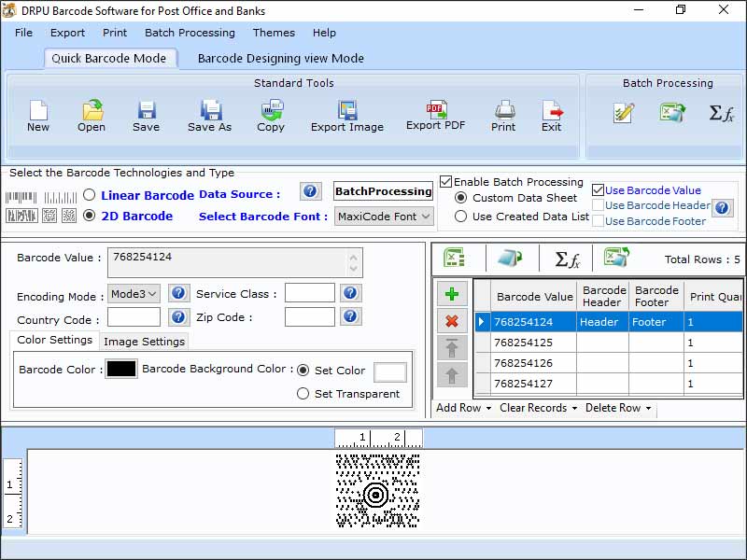The image size is (747, 560).
Task: Click red X delete row icon
Action: [452, 321]
